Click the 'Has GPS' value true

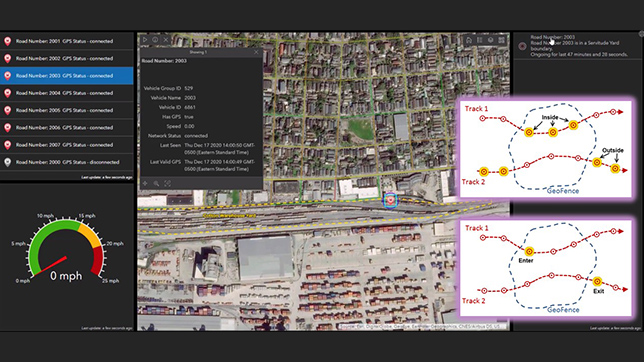click(x=189, y=117)
